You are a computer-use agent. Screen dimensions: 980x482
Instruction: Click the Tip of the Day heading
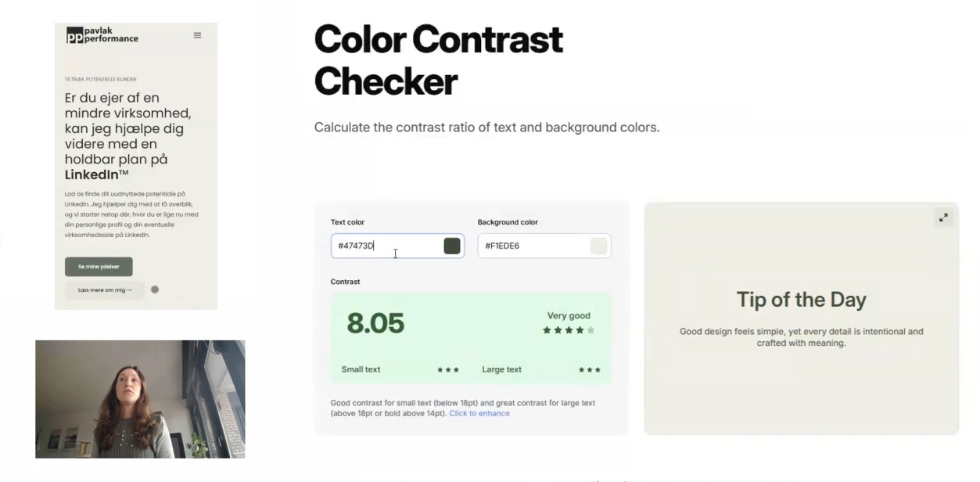[x=801, y=300]
